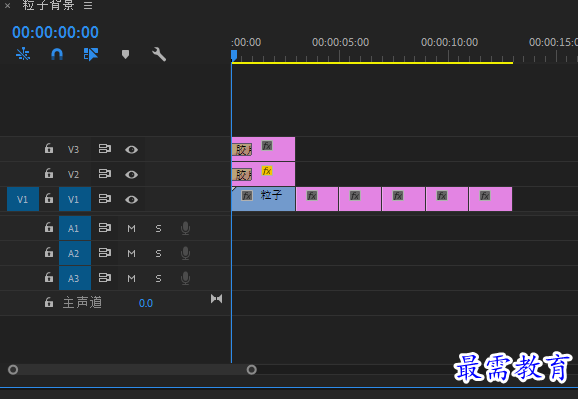Image resolution: width=578 pixels, height=399 pixels.
Task: Toggle V1 track targeting
Action: [75, 199]
